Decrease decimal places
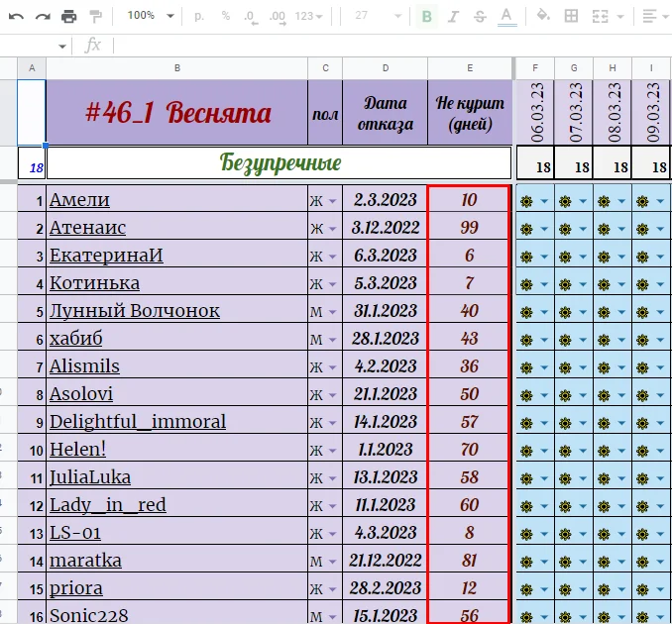The image size is (672, 624). [x=251, y=16]
